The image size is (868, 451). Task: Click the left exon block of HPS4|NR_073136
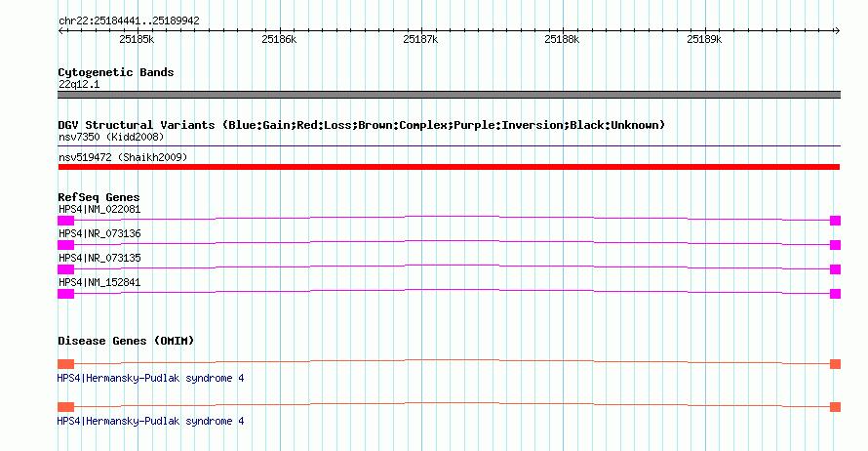pos(66,245)
